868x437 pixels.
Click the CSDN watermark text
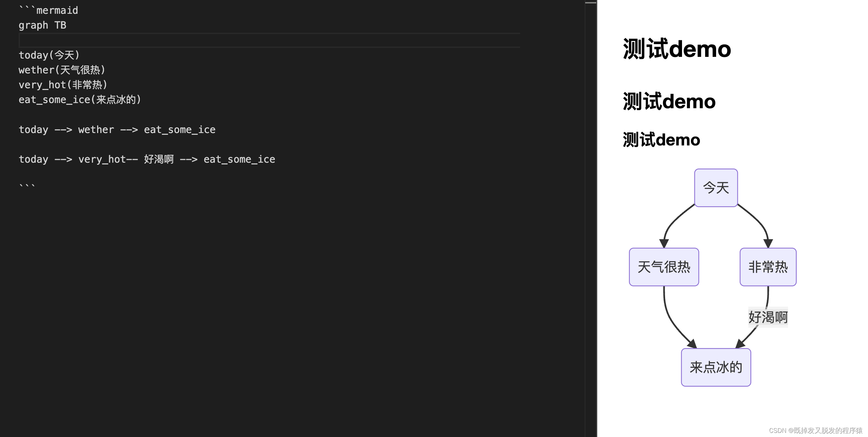pos(815,430)
